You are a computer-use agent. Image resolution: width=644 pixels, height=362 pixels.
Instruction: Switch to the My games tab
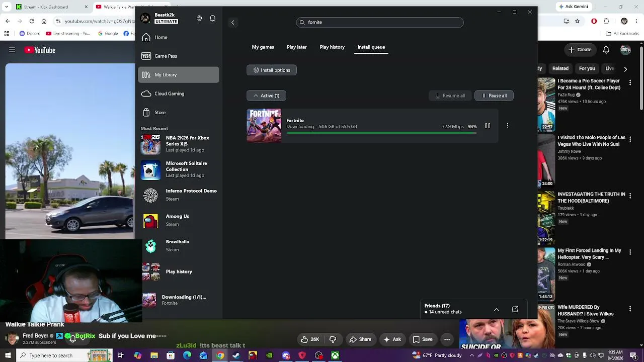[263, 47]
